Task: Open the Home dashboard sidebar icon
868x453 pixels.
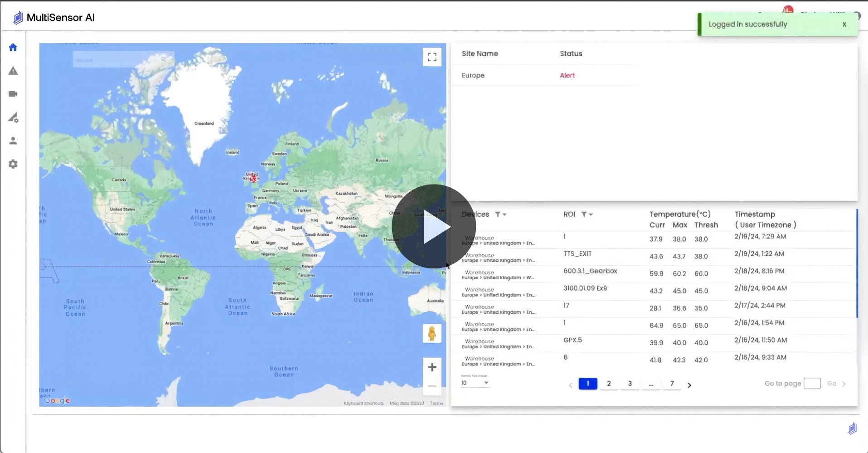Action: point(13,47)
